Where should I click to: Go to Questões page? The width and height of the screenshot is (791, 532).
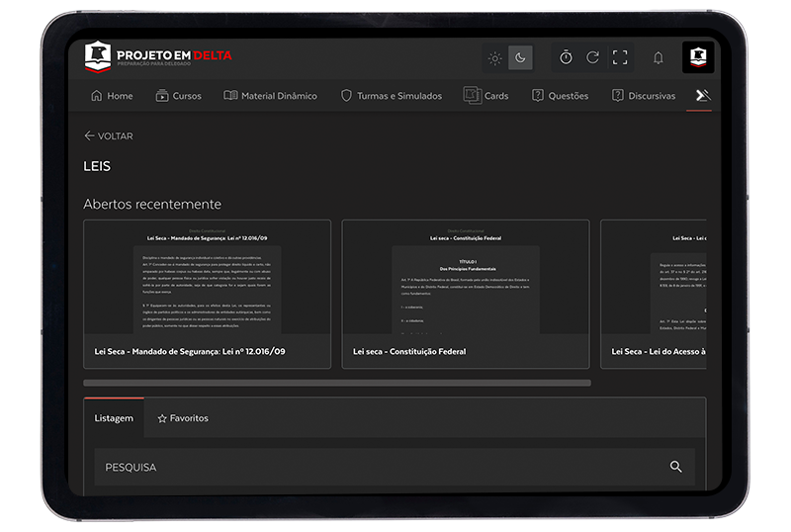[560, 96]
